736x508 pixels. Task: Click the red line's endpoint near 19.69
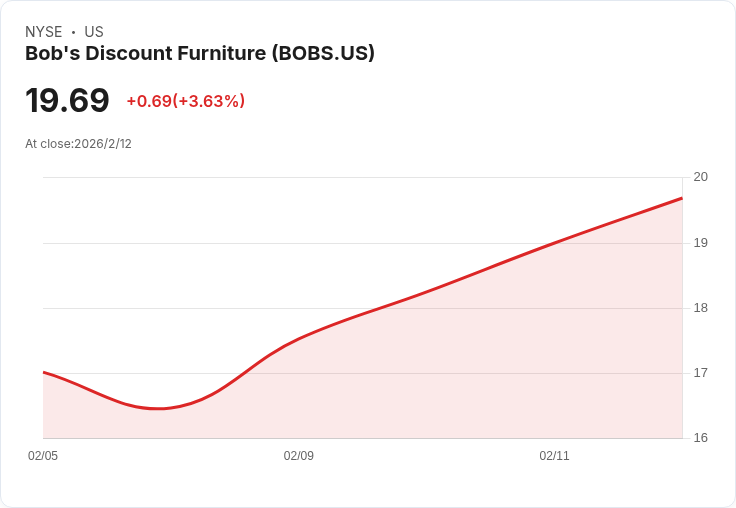click(x=681, y=198)
